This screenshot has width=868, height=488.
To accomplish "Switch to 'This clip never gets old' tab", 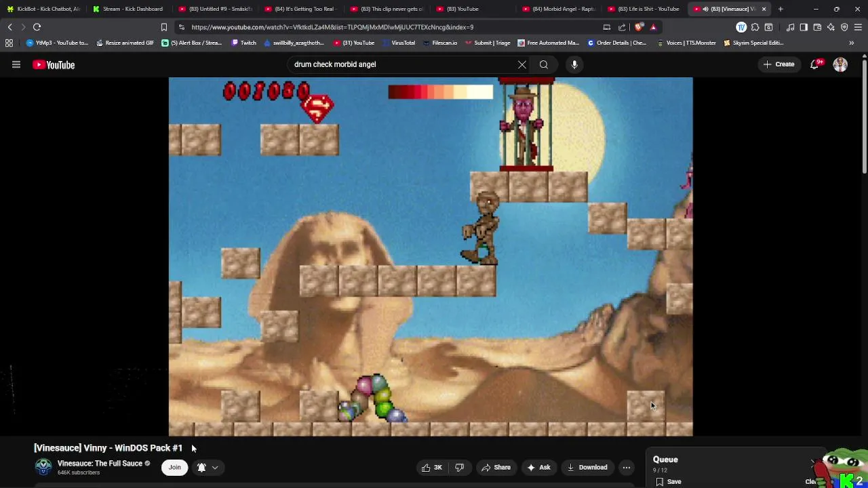I will pyautogui.click(x=386, y=9).
